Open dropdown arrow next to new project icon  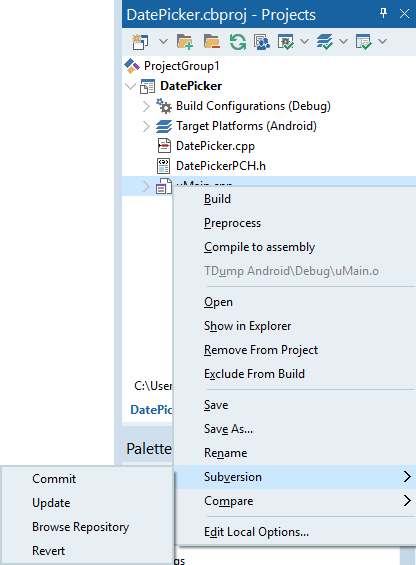pyautogui.click(x=163, y=41)
